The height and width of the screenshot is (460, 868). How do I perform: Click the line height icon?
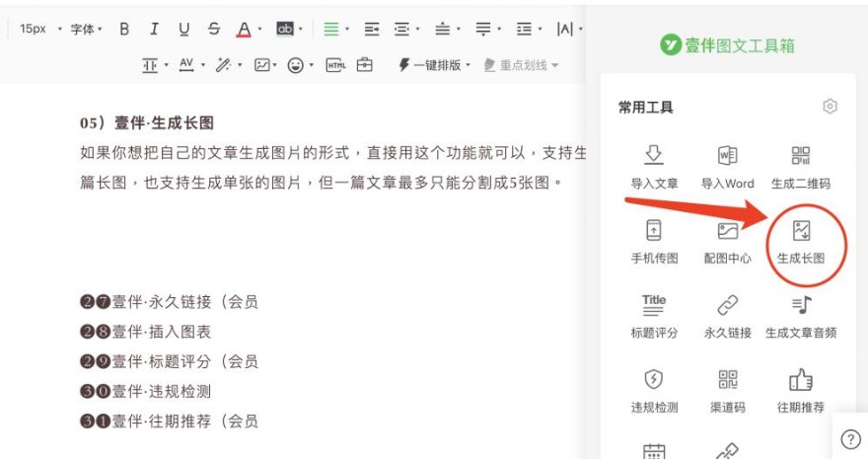tap(150, 65)
